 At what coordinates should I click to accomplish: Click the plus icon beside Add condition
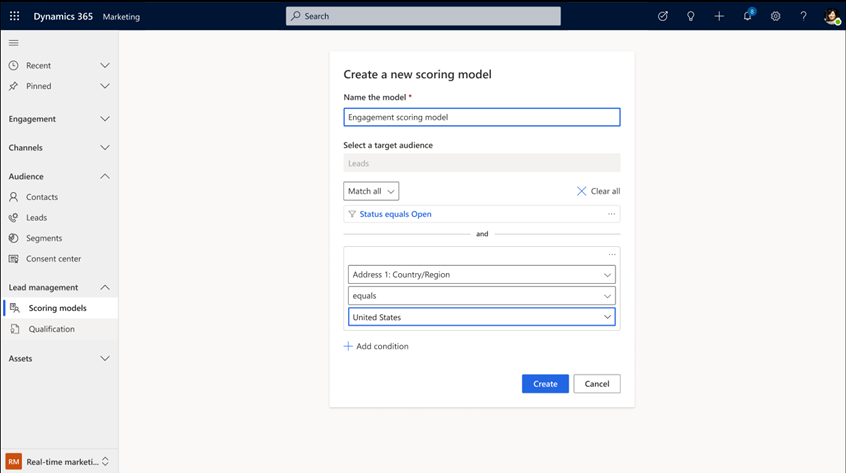pyautogui.click(x=348, y=346)
